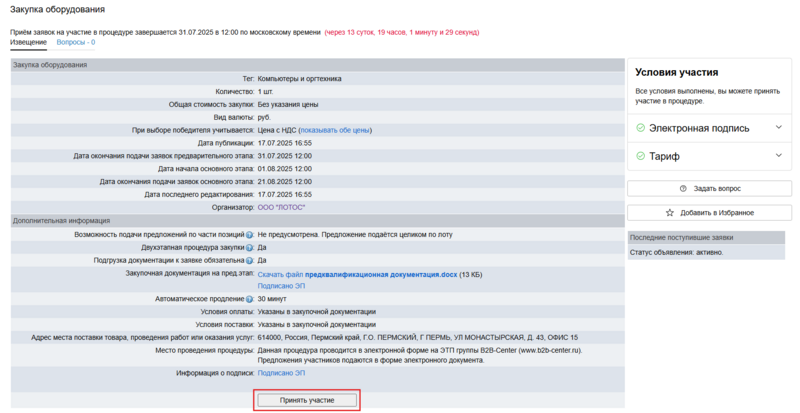Expand the 'Тариф' section chevron
The height and width of the screenshot is (413, 800).
coord(778,156)
